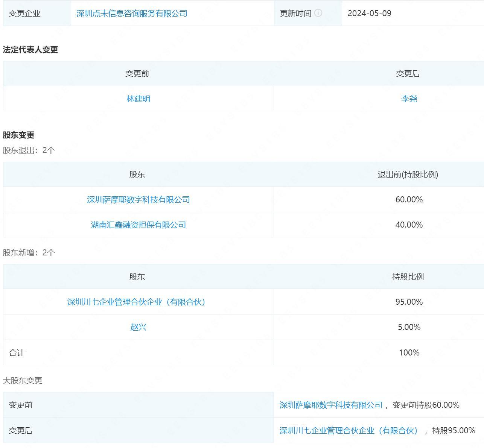Click the 合计 row label
This screenshot has width=484, height=448.
click(x=17, y=353)
